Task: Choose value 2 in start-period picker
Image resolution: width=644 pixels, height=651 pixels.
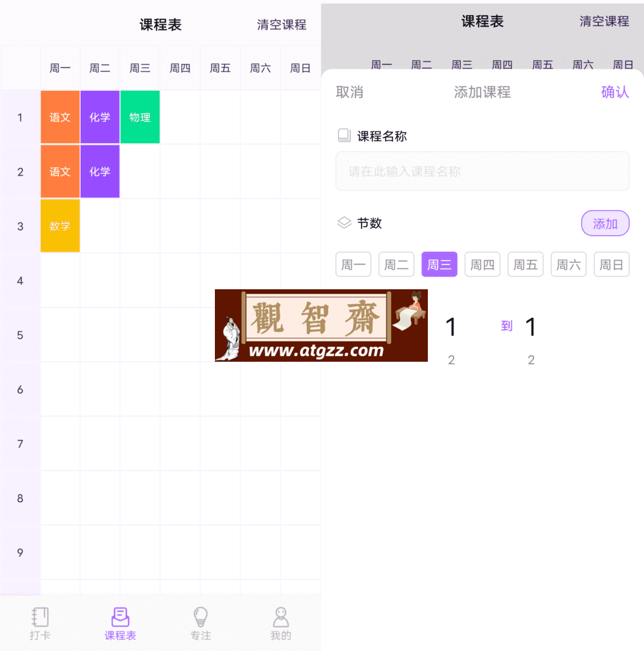Action: pos(451,360)
